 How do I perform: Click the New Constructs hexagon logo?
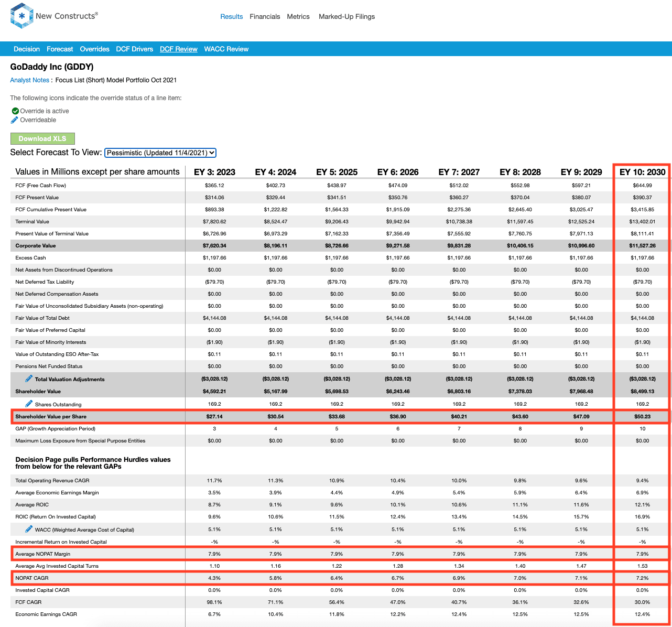(21, 16)
